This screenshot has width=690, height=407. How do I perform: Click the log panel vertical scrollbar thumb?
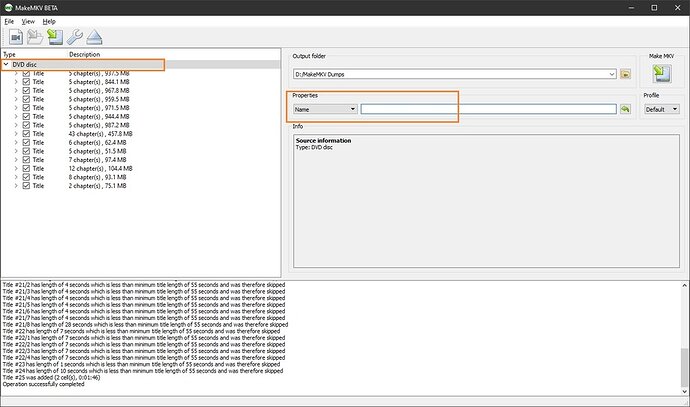click(685, 367)
